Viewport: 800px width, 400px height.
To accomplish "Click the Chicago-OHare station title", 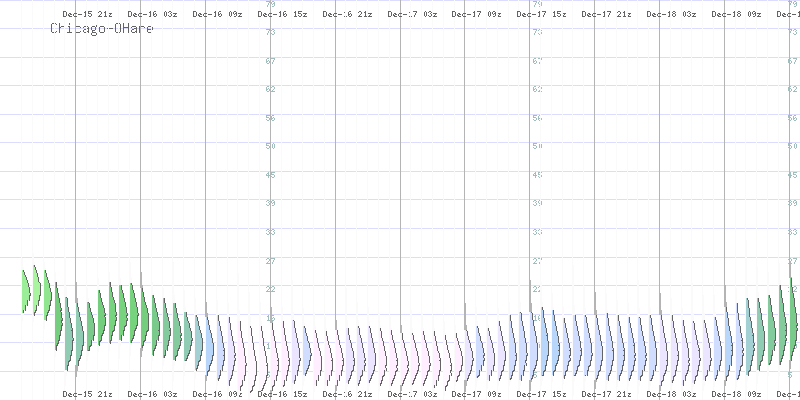I will (96, 29).
